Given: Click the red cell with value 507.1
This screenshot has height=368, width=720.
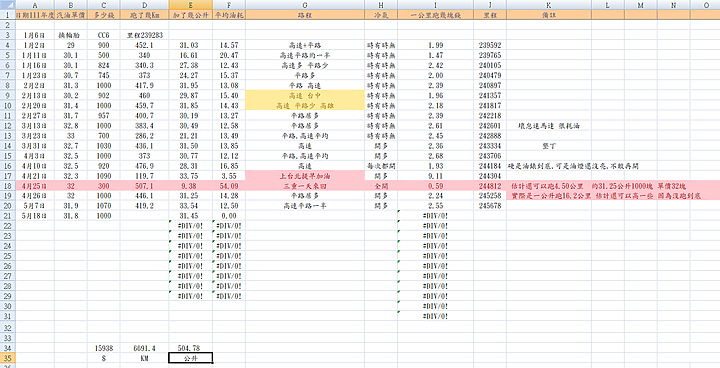Looking at the screenshot, I should click(x=145, y=186).
